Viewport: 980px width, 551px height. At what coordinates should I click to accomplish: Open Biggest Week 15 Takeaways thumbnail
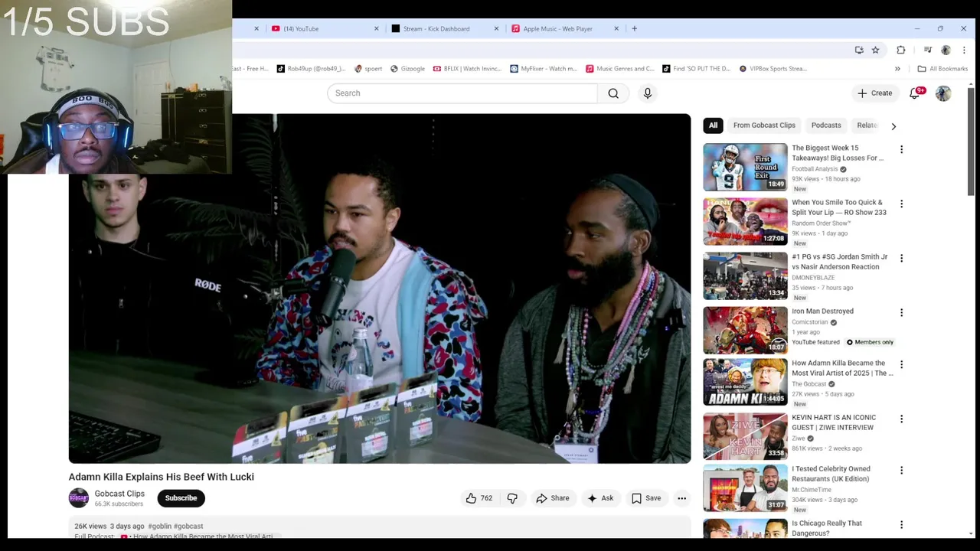(x=745, y=167)
